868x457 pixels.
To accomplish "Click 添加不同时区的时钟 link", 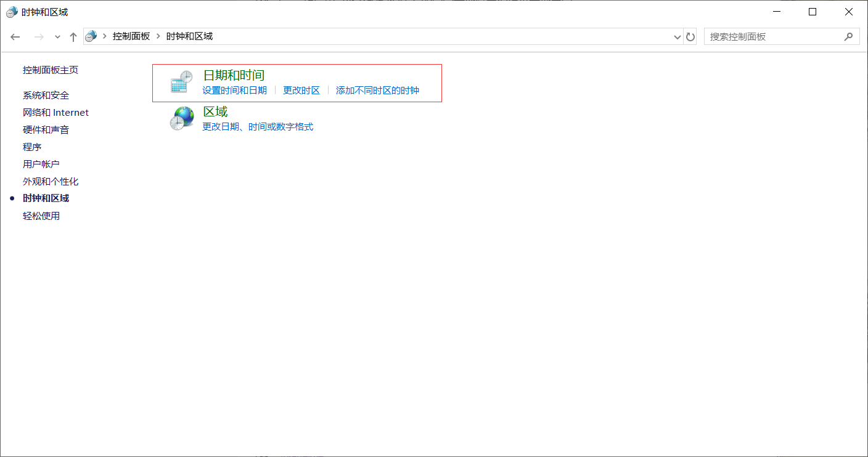I will pyautogui.click(x=377, y=91).
